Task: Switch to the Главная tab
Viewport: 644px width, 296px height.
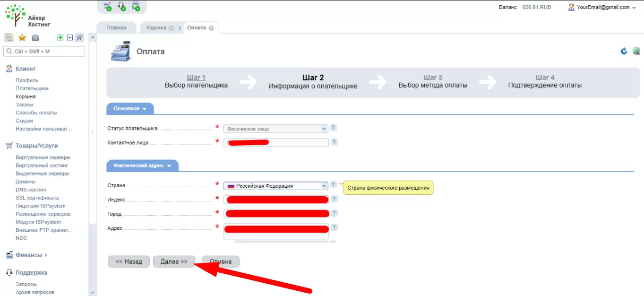Action: pyautogui.click(x=116, y=28)
